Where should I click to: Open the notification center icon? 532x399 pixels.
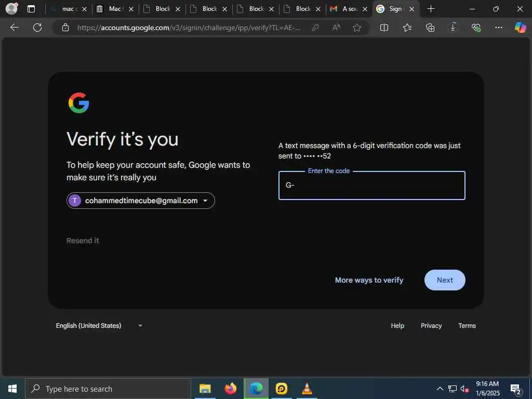point(516,389)
